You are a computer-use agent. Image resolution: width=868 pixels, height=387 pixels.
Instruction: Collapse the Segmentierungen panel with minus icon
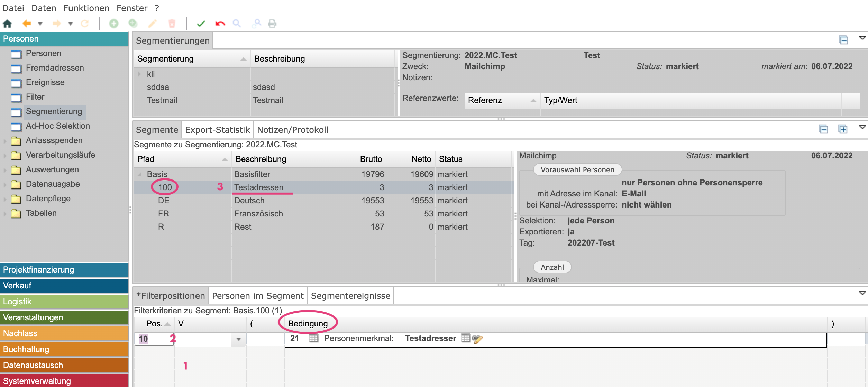[843, 40]
